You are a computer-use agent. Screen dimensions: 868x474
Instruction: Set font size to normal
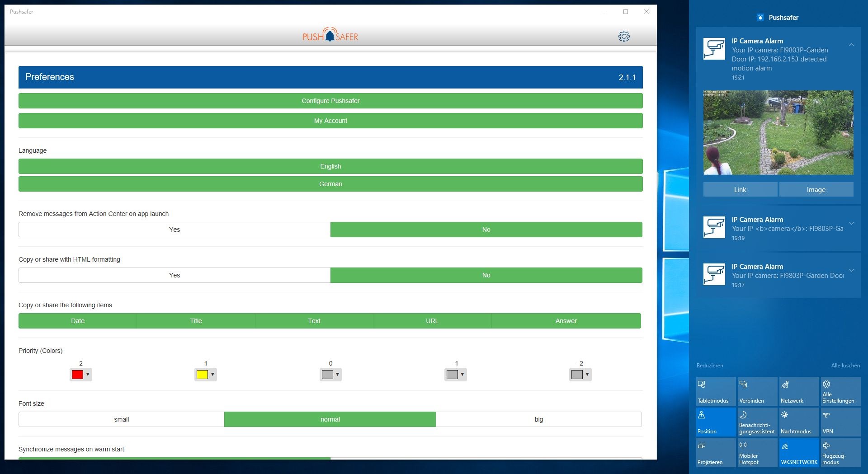pos(330,419)
